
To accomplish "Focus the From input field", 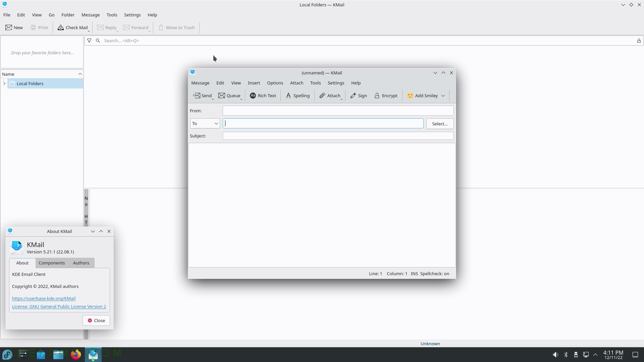I will 338,111.
